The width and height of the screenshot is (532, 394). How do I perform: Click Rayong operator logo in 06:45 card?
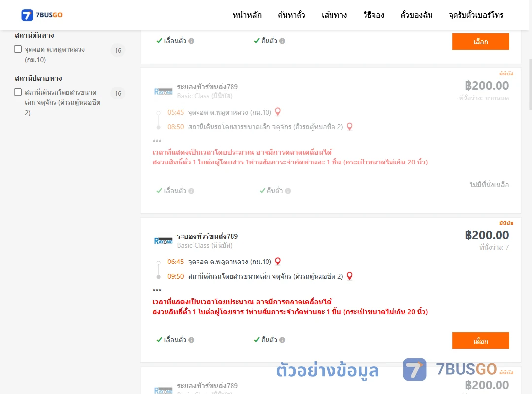[163, 241]
